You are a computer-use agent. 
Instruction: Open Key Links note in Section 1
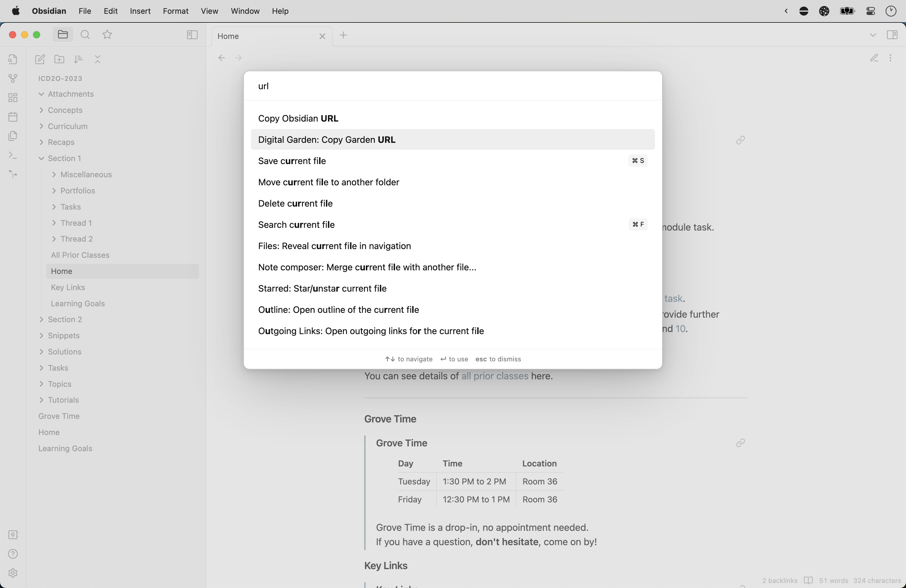[68, 287]
